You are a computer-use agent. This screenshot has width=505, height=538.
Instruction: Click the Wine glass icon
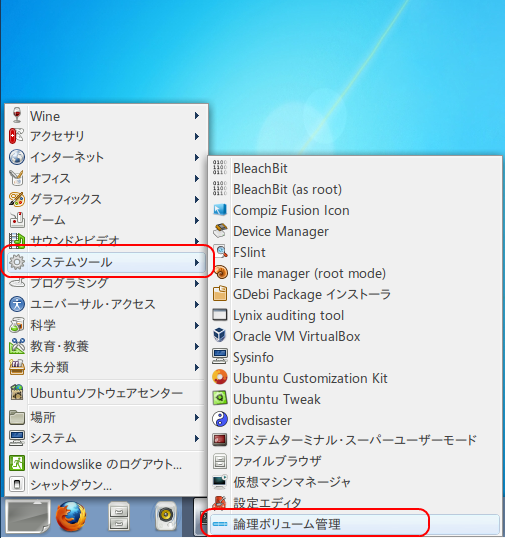(x=17, y=115)
